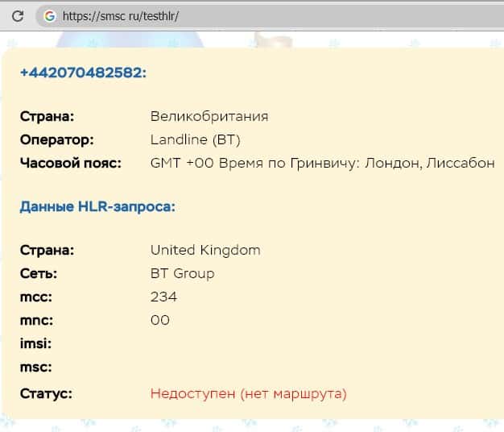Select the mcc value 234
This screenshot has height=432, width=504.
[x=163, y=297]
